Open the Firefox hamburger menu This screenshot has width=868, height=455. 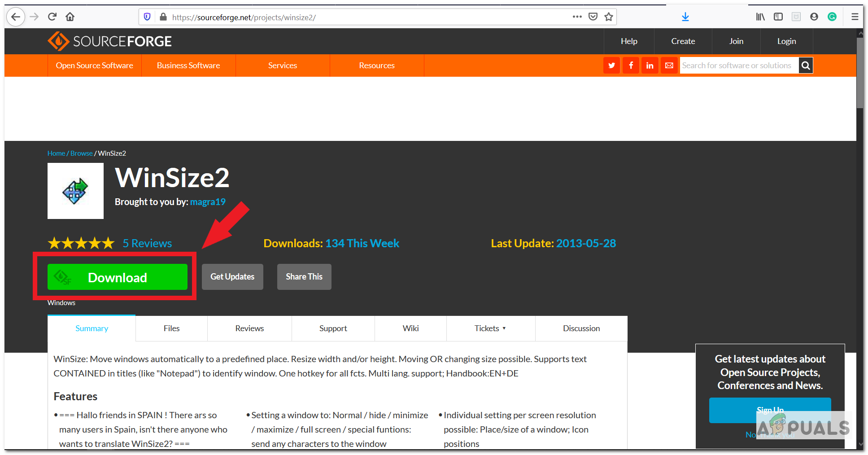855,17
